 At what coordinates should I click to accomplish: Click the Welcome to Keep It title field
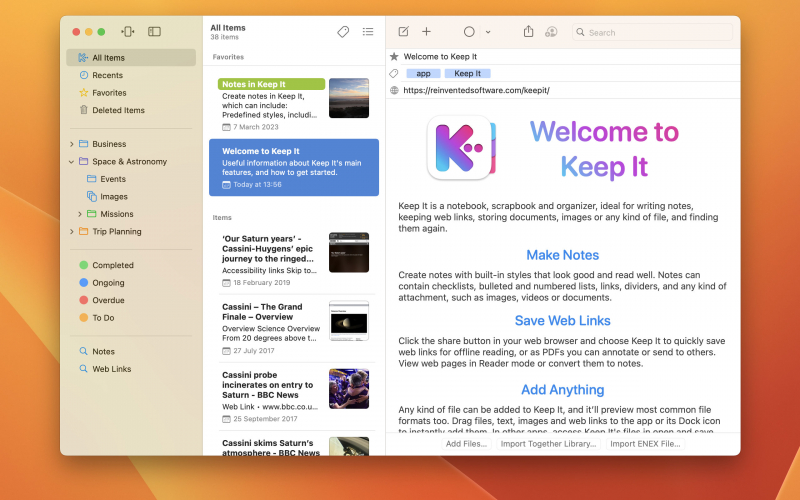coord(440,56)
